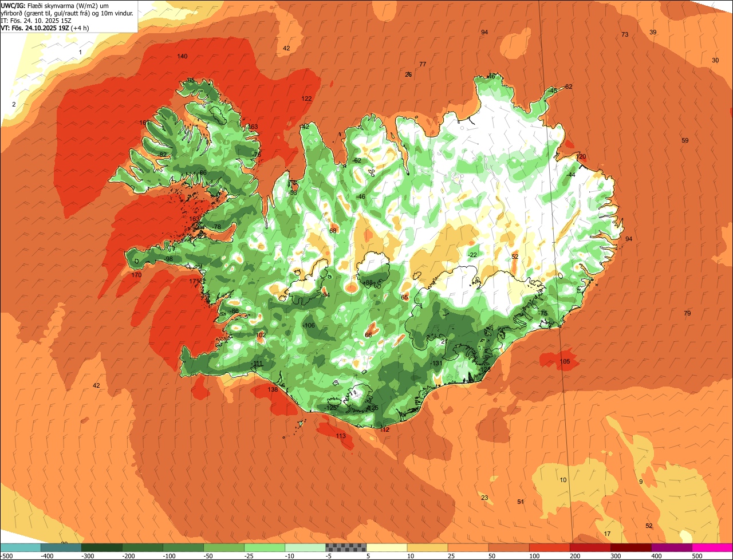The image size is (733, 560).
Task: Select the red-orange 100 to 200 swatch
Action: (549, 547)
